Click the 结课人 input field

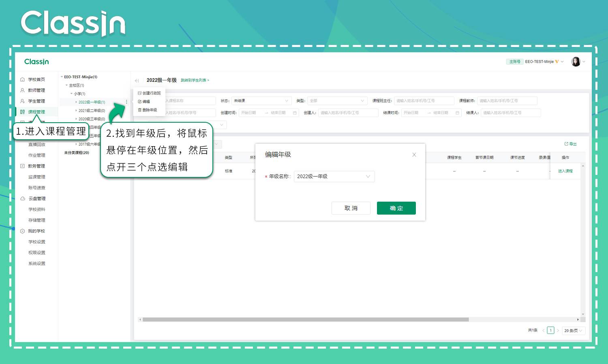coord(511,113)
